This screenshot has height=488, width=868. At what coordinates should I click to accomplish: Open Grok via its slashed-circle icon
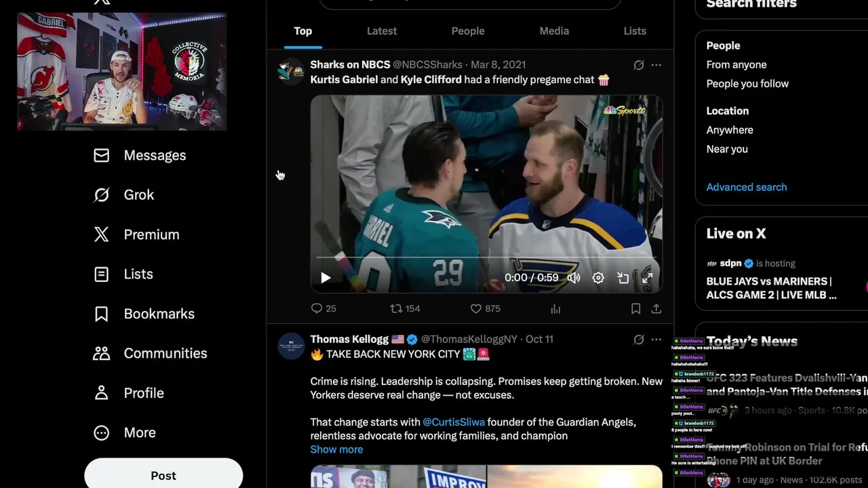click(x=101, y=195)
